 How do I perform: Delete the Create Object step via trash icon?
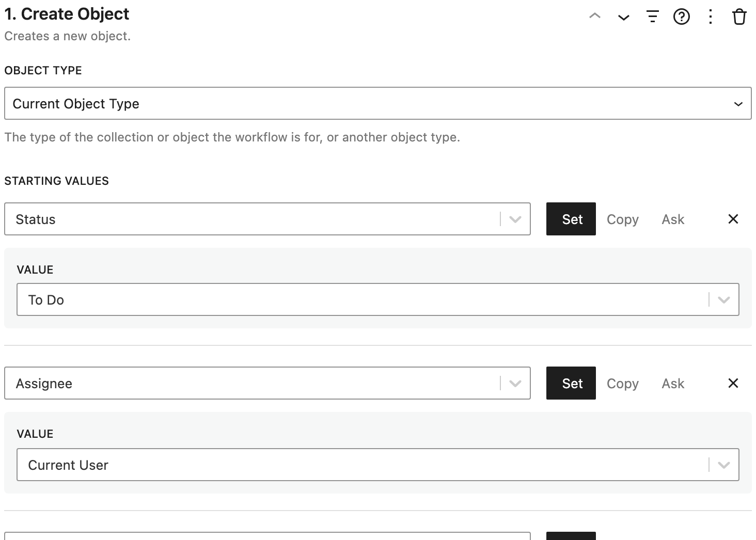coord(739,17)
